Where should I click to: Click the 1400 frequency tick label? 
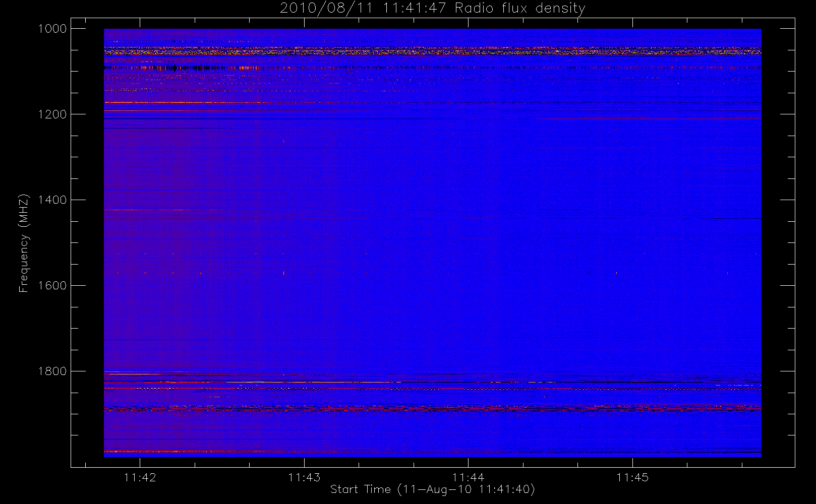point(52,200)
